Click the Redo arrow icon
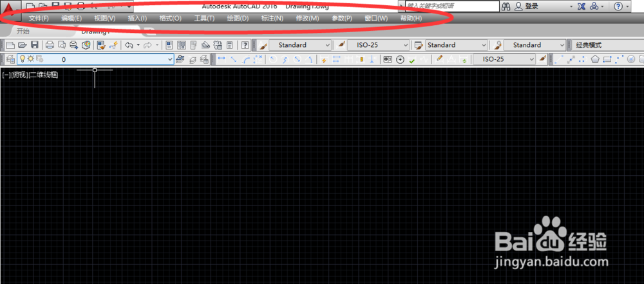 pos(147,45)
